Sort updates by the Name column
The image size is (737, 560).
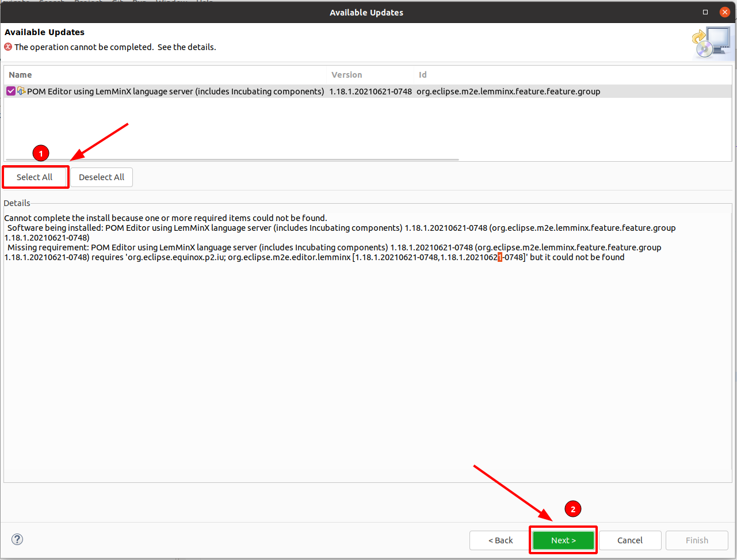(x=165, y=75)
